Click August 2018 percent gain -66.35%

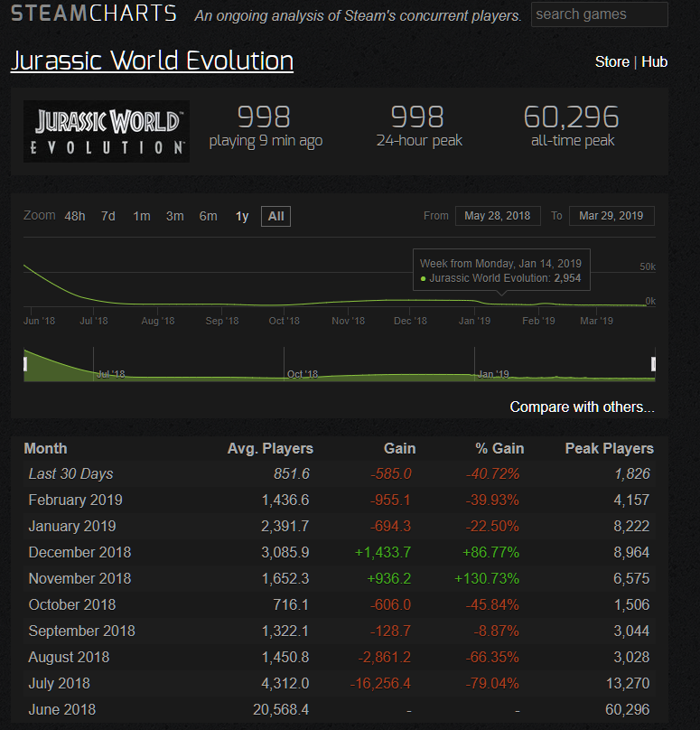(492, 657)
